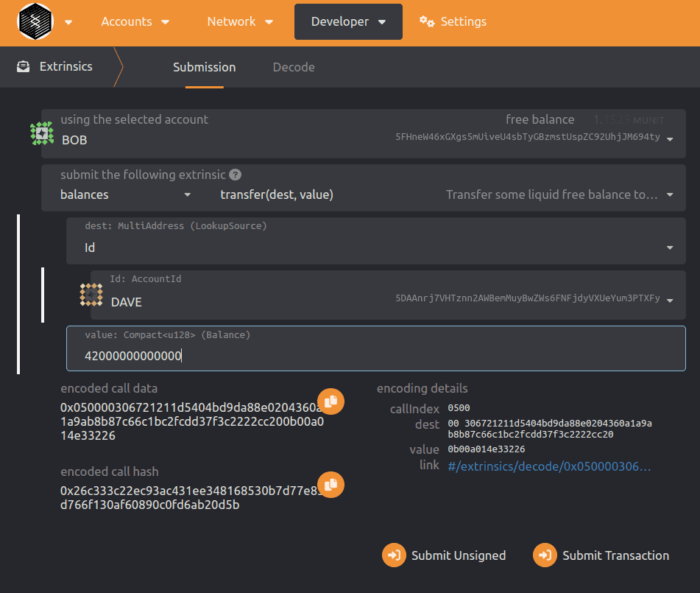
Task: Select the Submission tab
Action: (204, 67)
